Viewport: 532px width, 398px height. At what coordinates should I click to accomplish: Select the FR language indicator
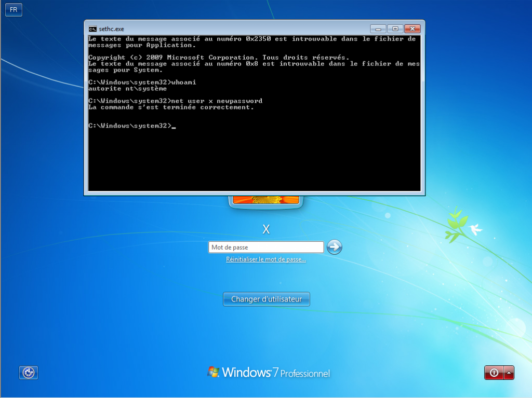[x=13, y=9]
